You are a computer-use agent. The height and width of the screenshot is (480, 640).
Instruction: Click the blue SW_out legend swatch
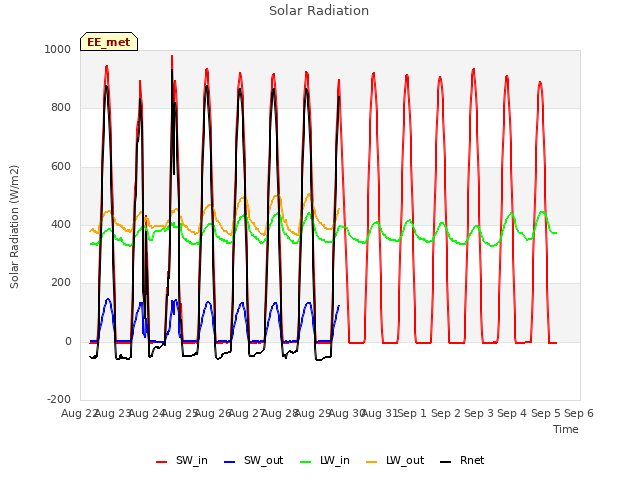coord(230,462)
